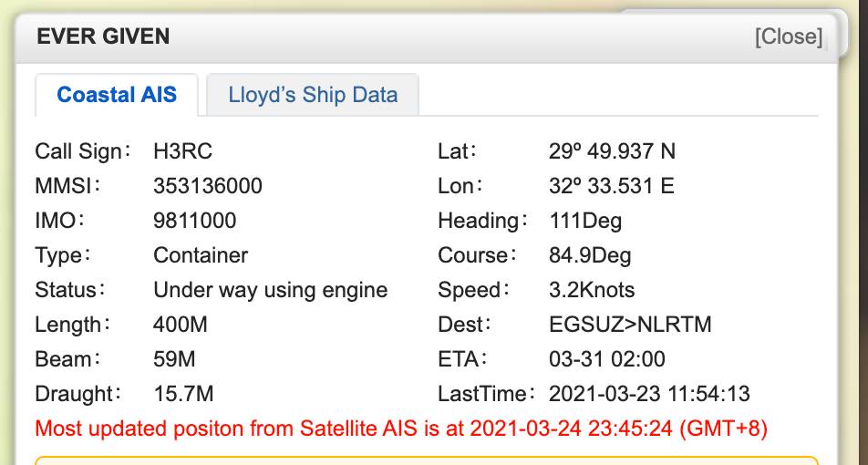868x465 pixels.
Task: Open the Lloyd's Ship Data tab
Action: click(x=313, y=95)
